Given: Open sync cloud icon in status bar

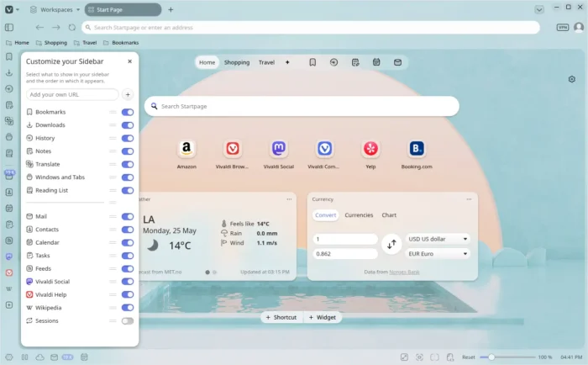Looking at the screenshot, I should pos(39,357).
